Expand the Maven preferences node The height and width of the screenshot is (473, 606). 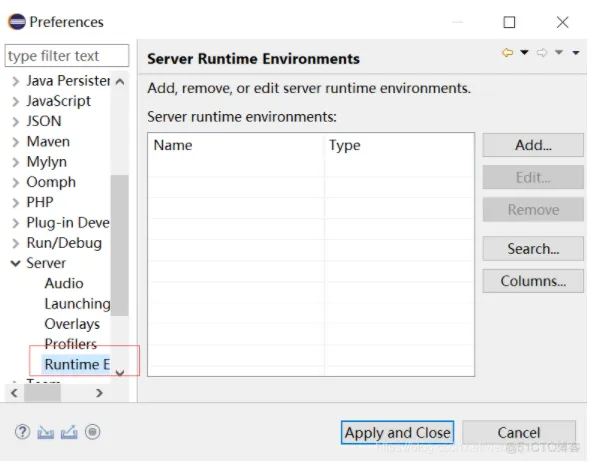pyautogui.click(x=15, y=142)
